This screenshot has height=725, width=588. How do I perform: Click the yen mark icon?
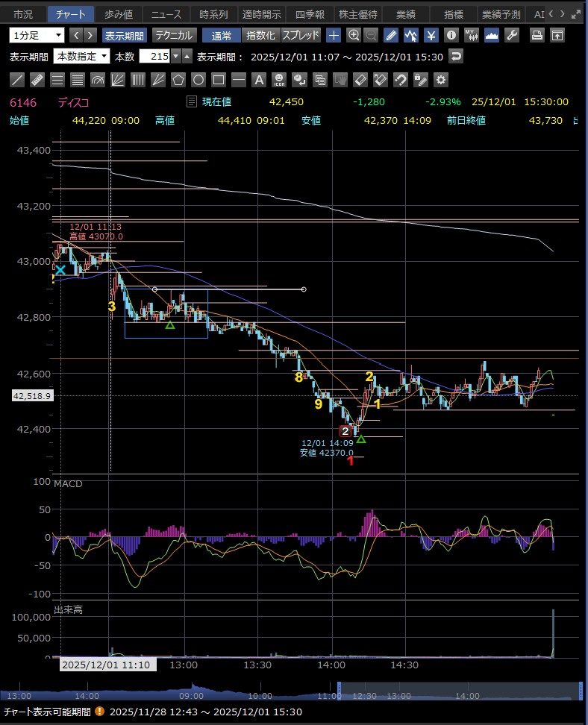pos(431,35)
